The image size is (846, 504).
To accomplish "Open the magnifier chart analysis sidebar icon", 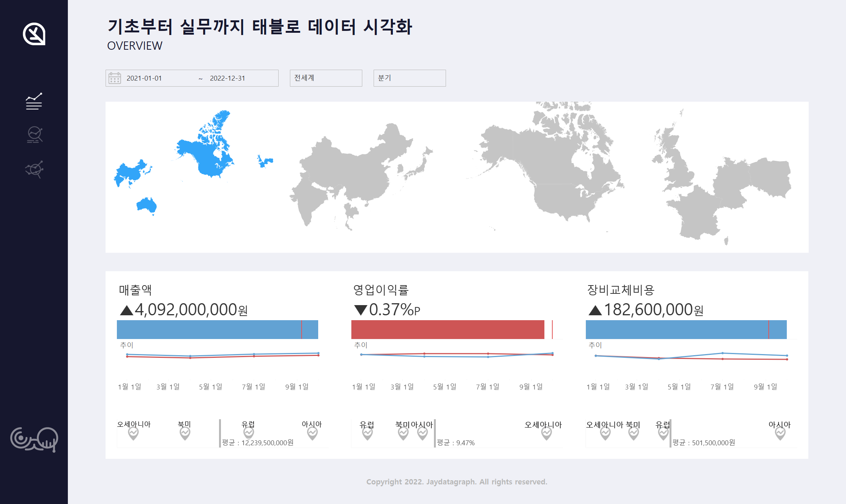I will 34,134.
